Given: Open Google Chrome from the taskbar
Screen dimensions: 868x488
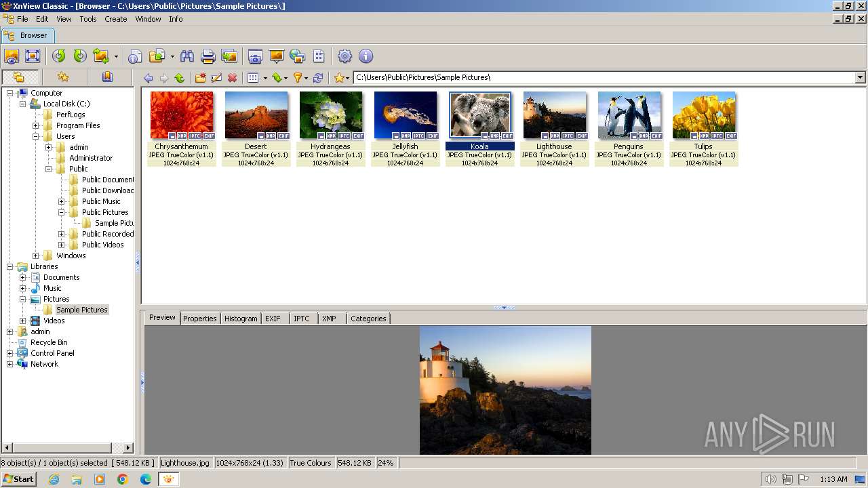Looking at the screenshot, I should (x=123, y=479).
